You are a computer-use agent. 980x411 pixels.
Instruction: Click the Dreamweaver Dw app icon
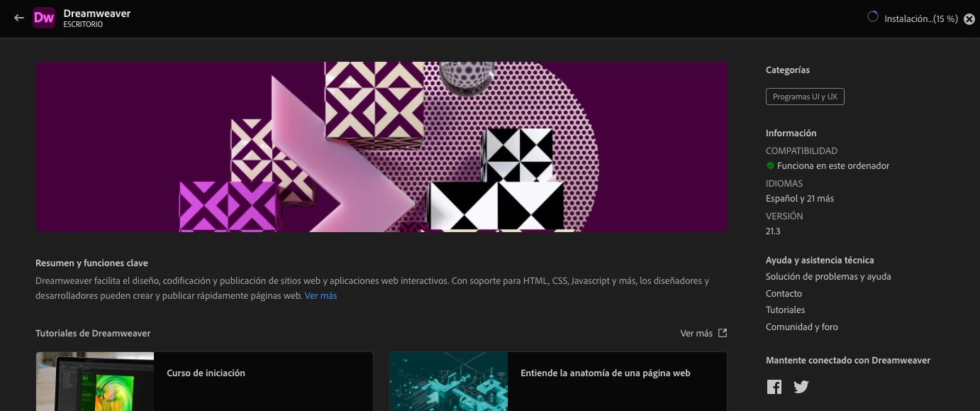point(44,18)
